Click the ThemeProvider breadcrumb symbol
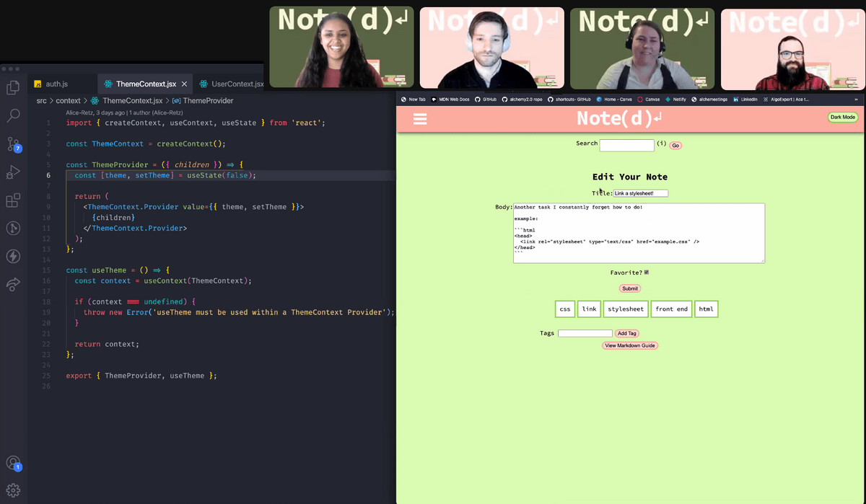 tap(202, 101)
